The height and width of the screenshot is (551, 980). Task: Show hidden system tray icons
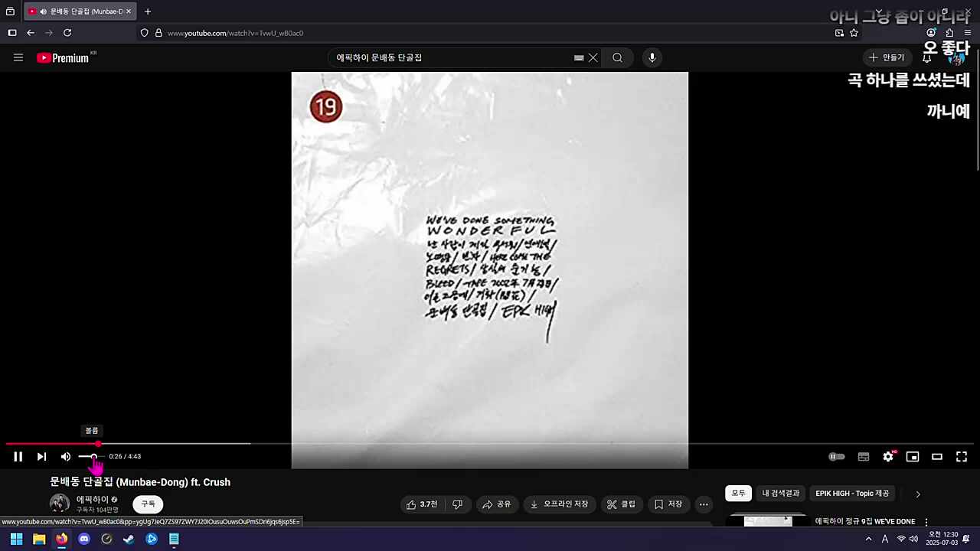[x=868, y=539]
